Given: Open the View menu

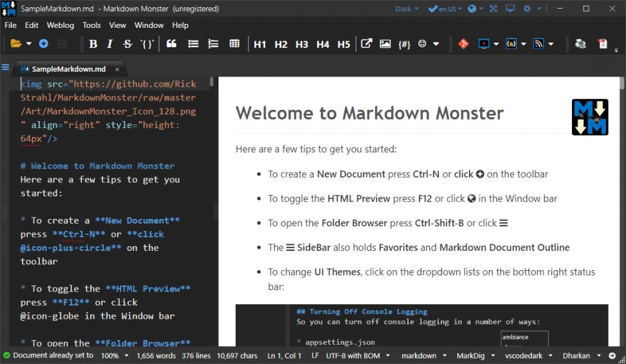Looking at the screenshot, I should [x=117, y=25].
